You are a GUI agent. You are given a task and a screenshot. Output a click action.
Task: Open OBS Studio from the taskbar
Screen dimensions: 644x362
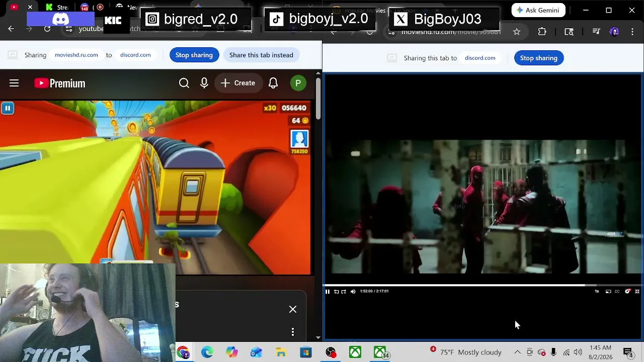tap(331, 352)
